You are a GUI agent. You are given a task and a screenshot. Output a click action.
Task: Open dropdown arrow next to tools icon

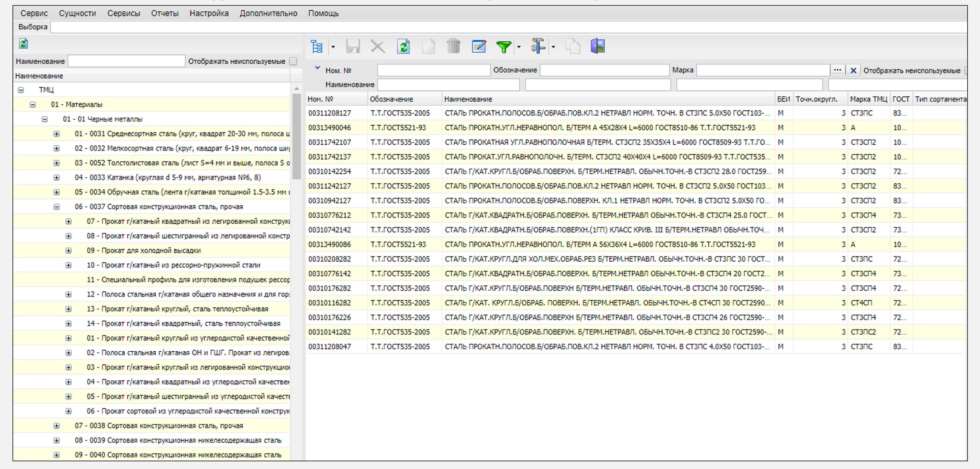pyautogui.click(x=553, y=47)
